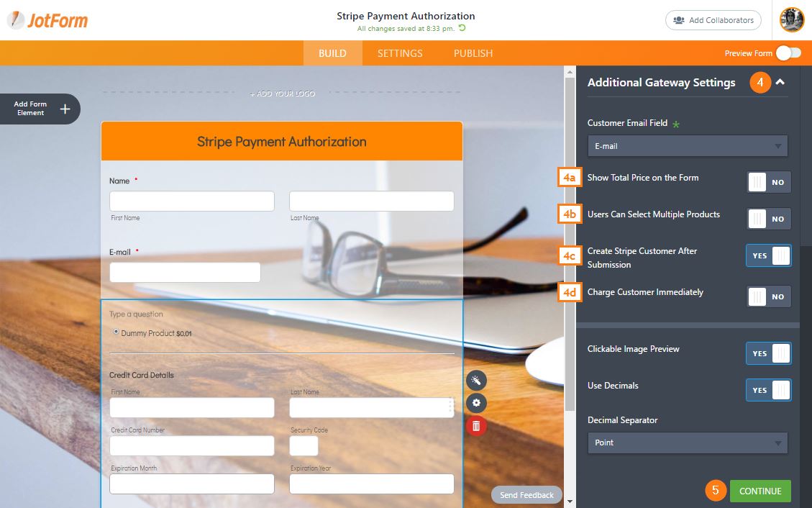Click the Name Last Name input field
Image resolution: width=812 pixels, height=508 pixels.
[372, 201]
